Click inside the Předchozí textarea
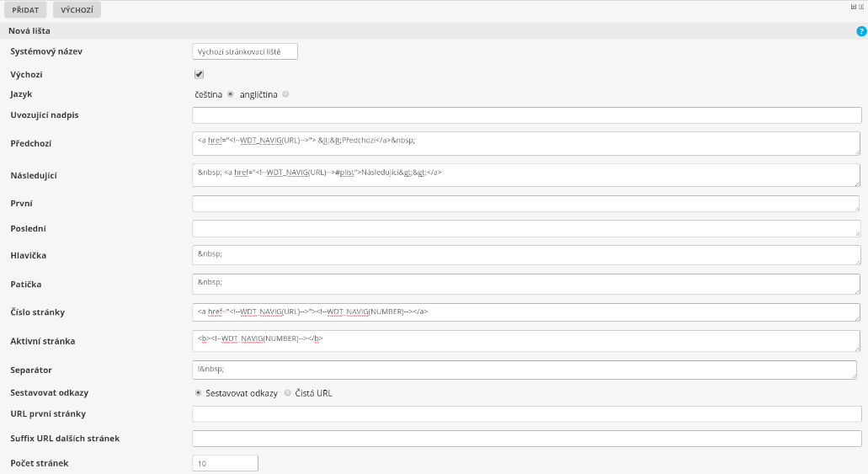Screen dimensions: 868x474 [x=526, y=143]
